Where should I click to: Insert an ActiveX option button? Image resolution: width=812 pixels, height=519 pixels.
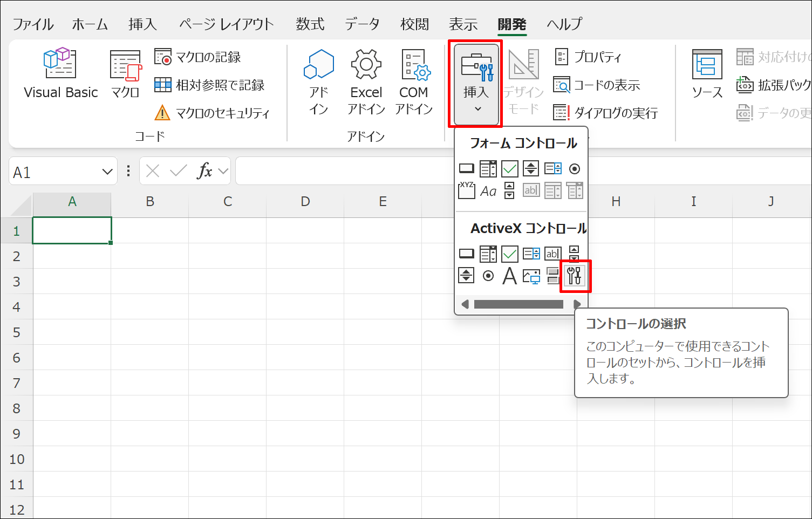pyautogui.click(x=488, y=276)
